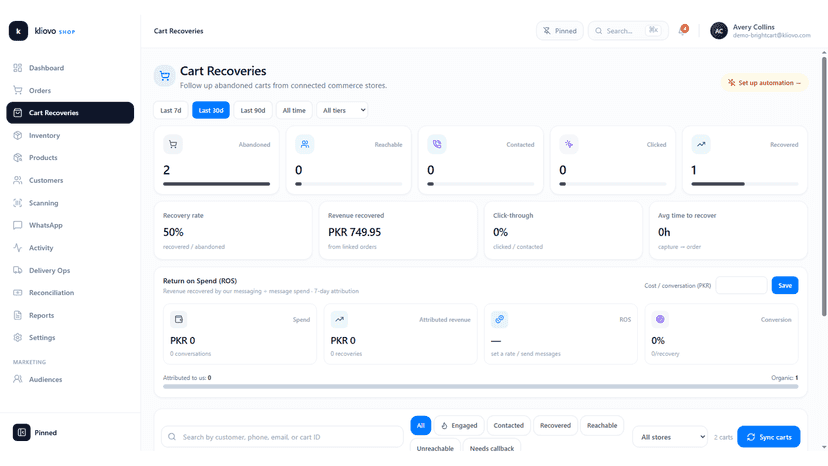Screen dimensions: 828x466
Task: Click the customer search field
Action: click(x=283, y=437)
